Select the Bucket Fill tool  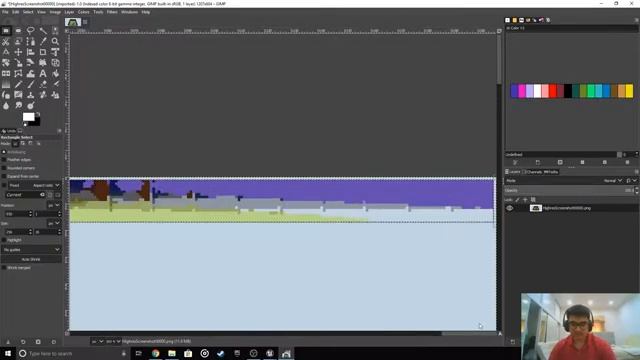click(55, 73)
